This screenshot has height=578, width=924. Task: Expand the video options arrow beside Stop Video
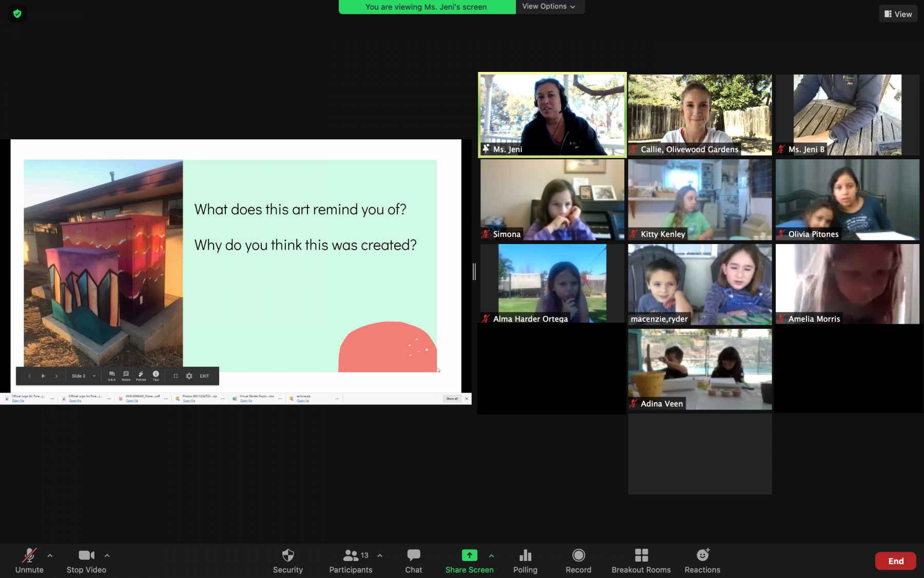(x=107, y=555)
